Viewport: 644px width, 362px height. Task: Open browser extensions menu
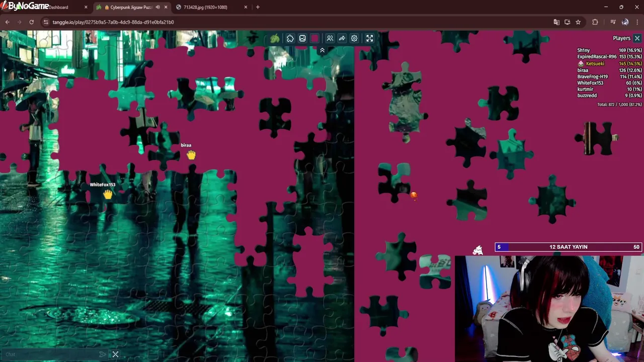tap(595, 22)
